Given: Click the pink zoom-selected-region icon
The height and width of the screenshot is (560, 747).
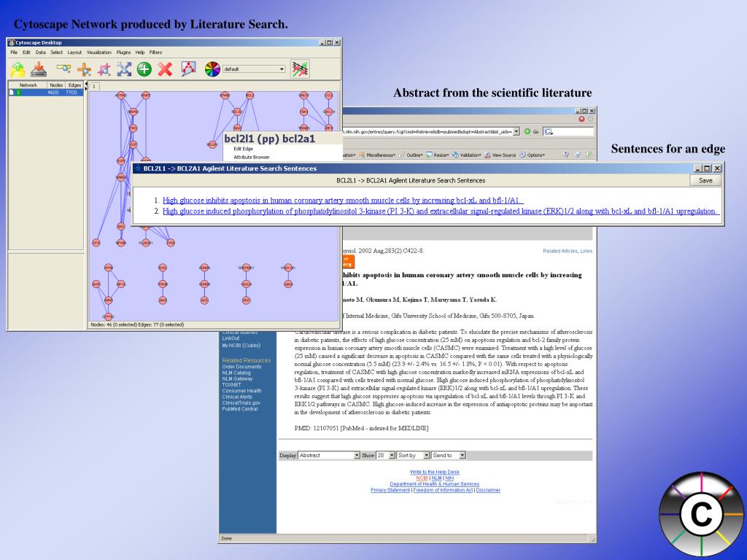Looking at the screenshot, I should click(x=104, y=69).
